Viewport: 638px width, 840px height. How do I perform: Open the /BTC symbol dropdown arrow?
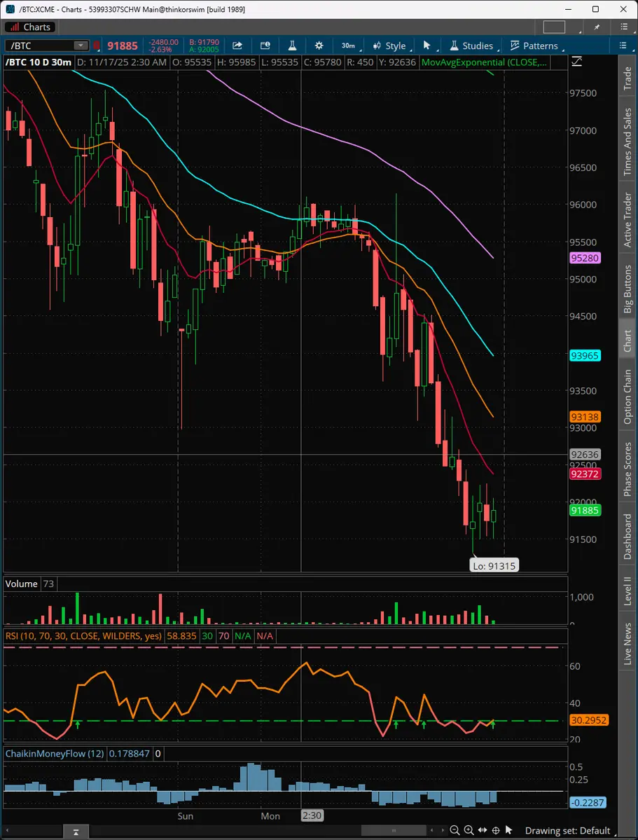coord(81,46)
